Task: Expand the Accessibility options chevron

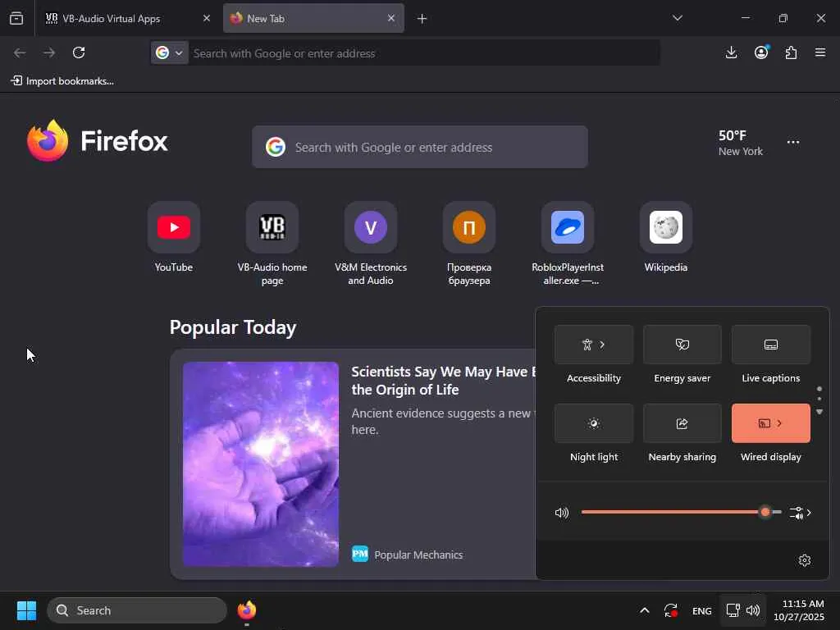Action: 603,345
